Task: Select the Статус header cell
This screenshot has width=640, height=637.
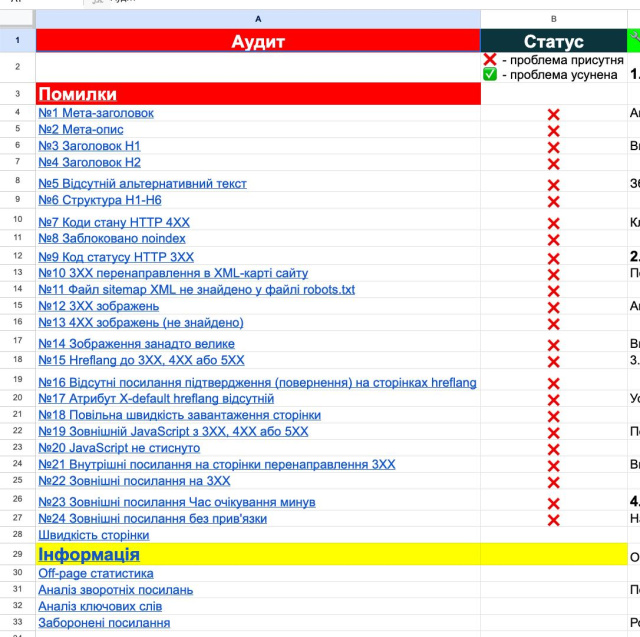Action: [x=553, y=41]
